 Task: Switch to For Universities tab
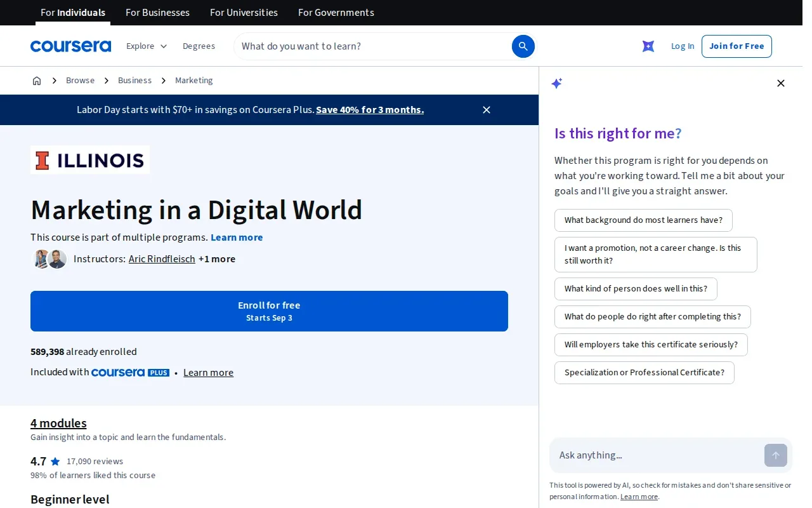tap(244, 13)
